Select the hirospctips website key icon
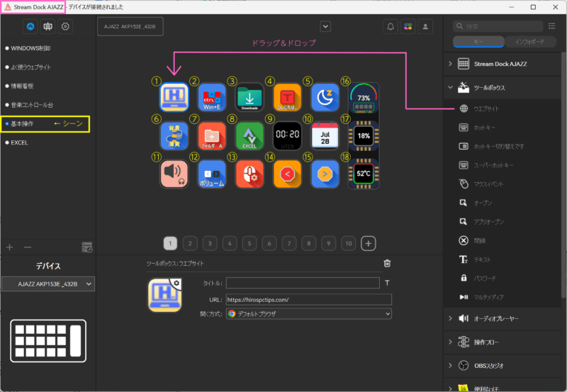The image size is (567, 392). coord(174,97)
